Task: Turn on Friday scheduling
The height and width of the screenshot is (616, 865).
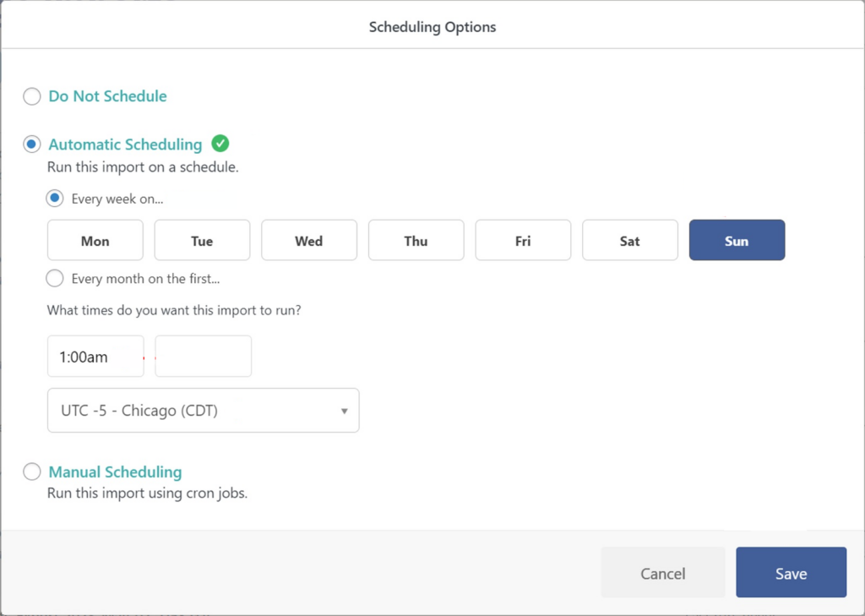Action: (x=523, y=240)
